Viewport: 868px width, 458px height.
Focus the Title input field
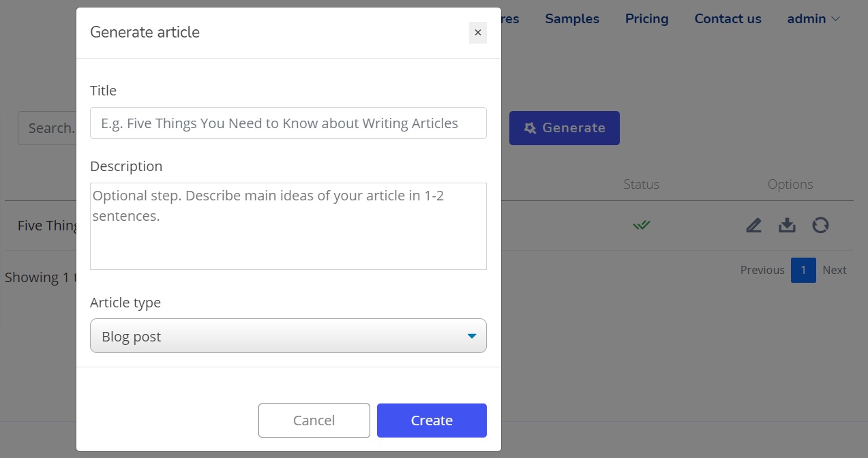tap(288, 123)
